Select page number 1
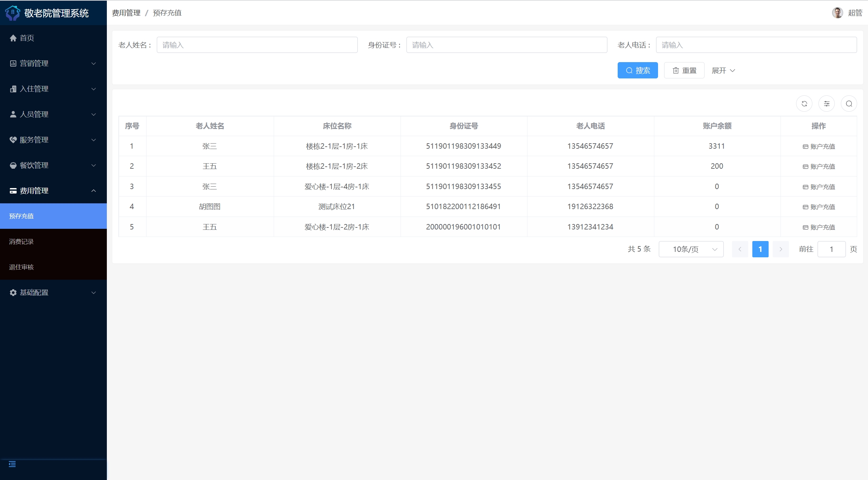The width and height of the screenshot is (868, 480). point(760,249)
